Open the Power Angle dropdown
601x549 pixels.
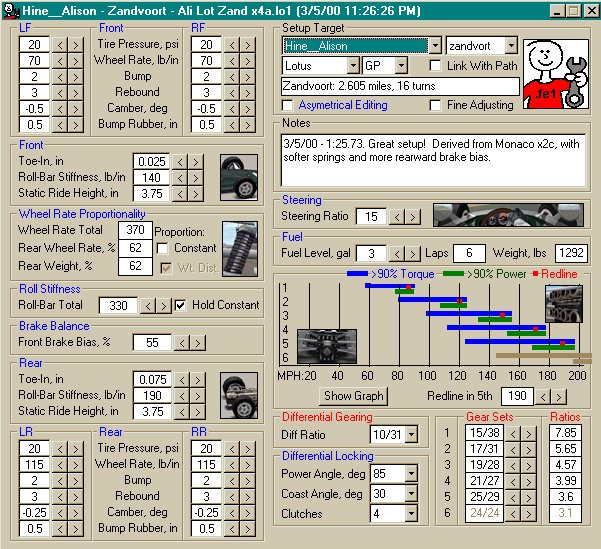410,475
